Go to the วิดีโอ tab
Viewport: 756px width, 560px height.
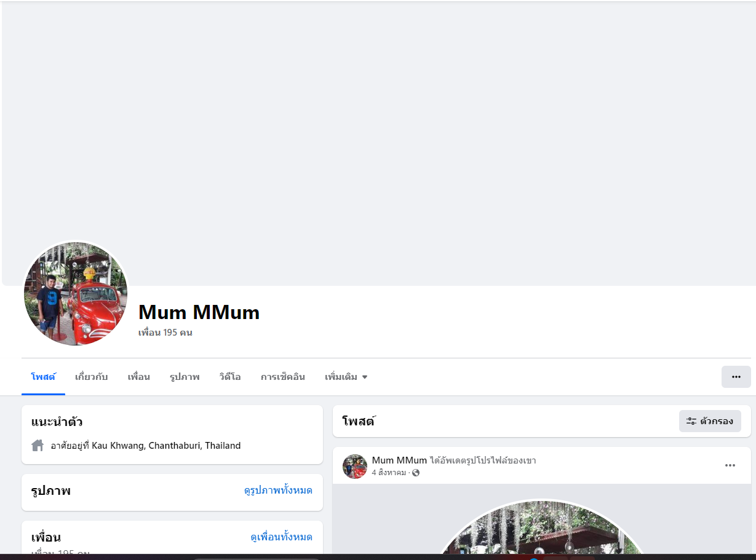click(x=230, y=377)
